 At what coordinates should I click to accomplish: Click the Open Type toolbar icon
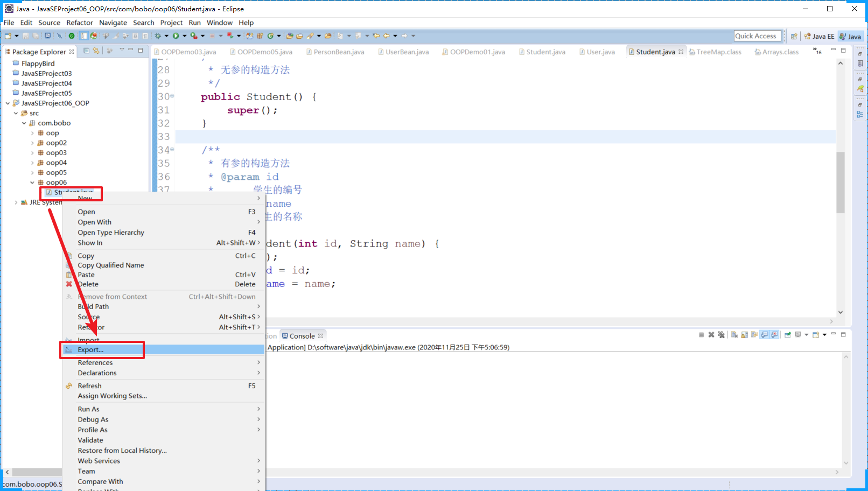click(289, 36)
